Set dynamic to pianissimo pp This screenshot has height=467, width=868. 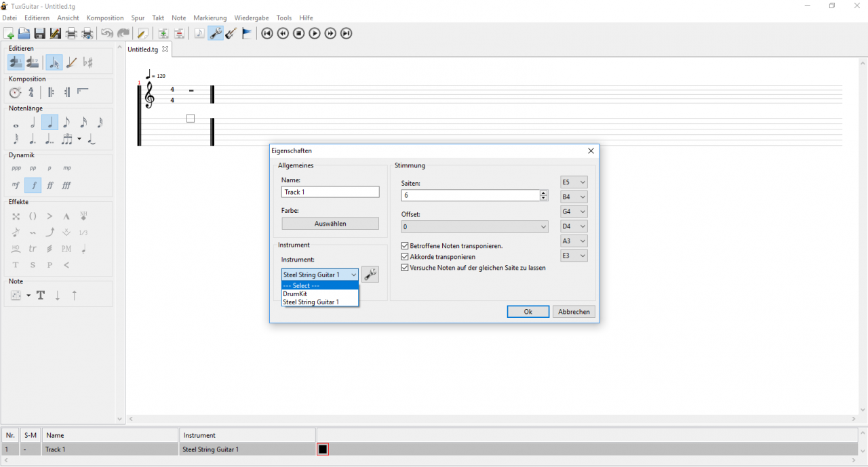[x=33, y=168]
